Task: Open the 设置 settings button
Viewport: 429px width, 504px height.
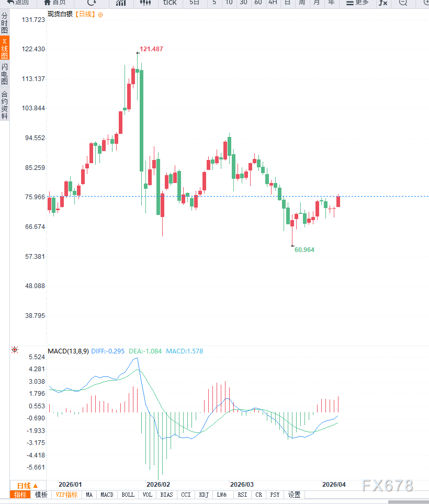Action: (x=294, y=495)
